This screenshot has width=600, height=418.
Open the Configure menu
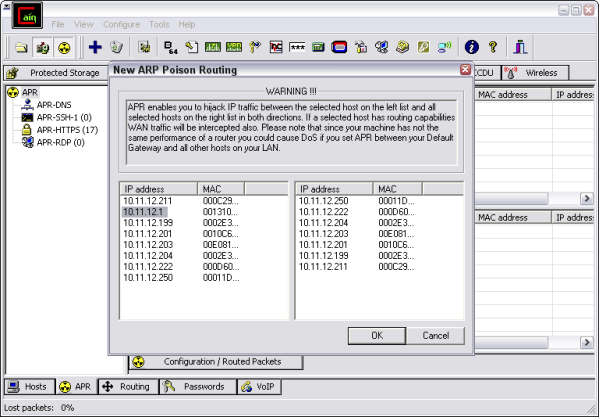121,24
